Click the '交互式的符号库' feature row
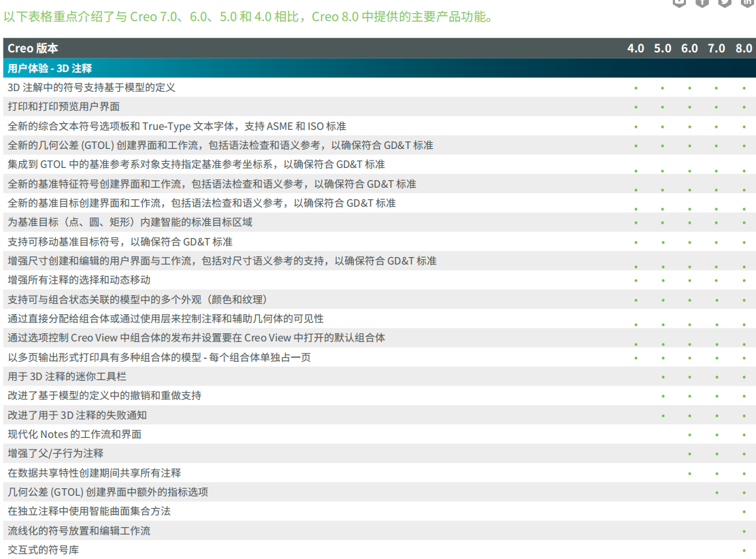Screen dimensions: 756x559 click(x=43, y=549)
